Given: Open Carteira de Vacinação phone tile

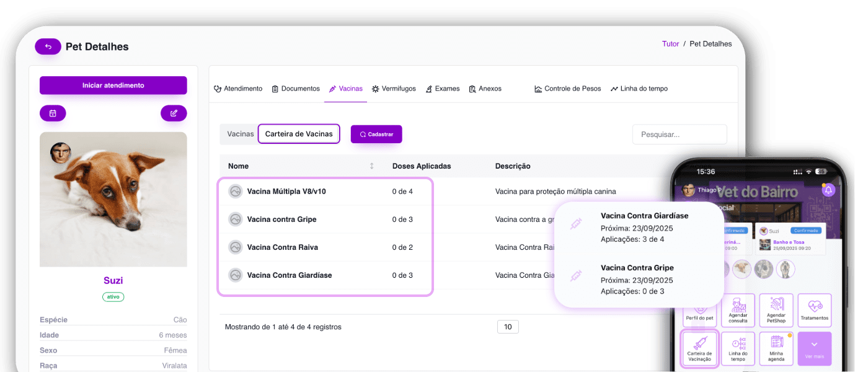Looking at the screenshot, I should tap(699, 348).
